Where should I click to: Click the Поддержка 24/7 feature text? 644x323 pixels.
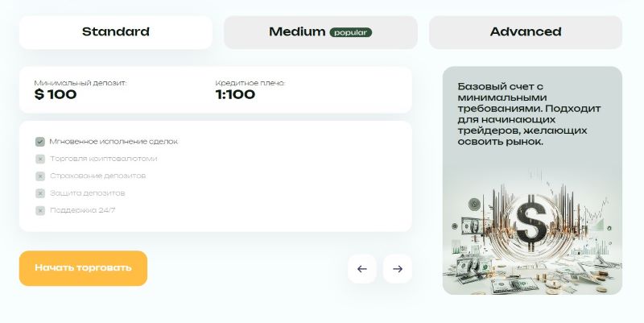[x=83, y=210]
